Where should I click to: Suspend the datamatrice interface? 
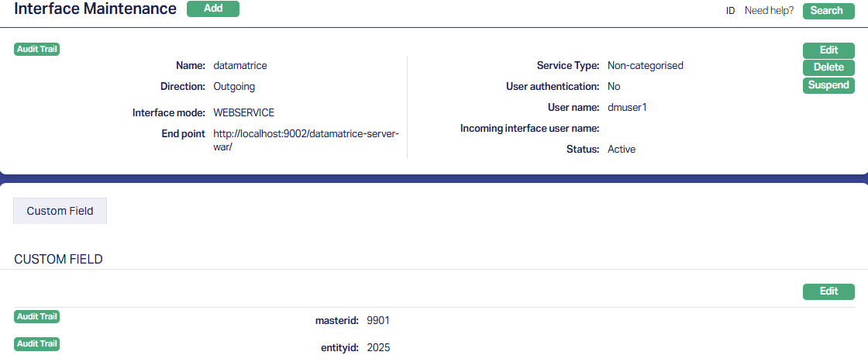[x=828, y=85]
